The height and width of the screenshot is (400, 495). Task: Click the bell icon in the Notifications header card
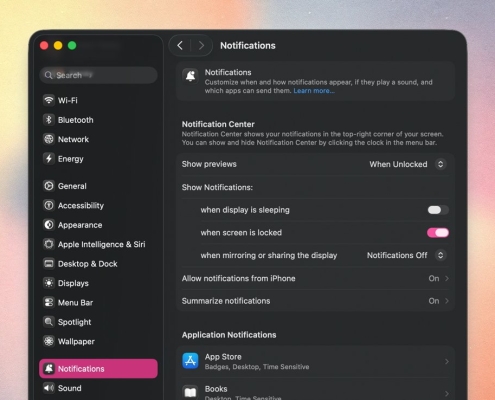coord(190,76)
